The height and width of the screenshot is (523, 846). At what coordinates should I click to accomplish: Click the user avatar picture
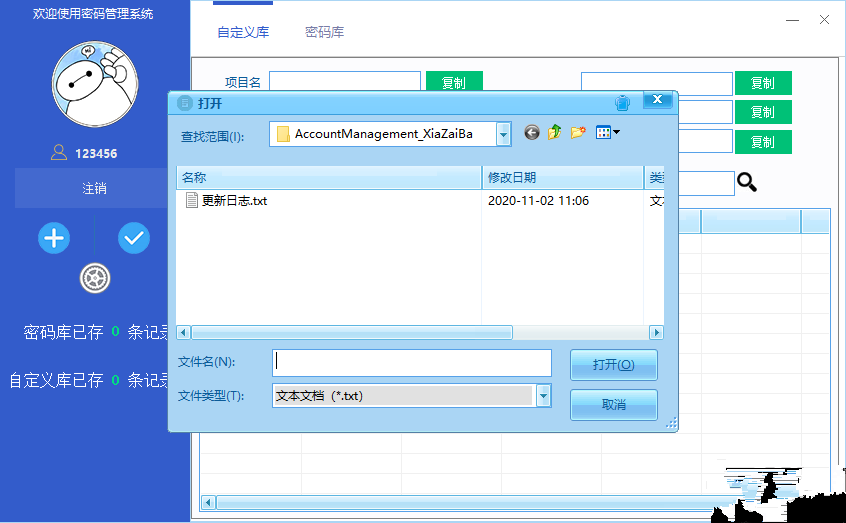[x=94, y=81]
